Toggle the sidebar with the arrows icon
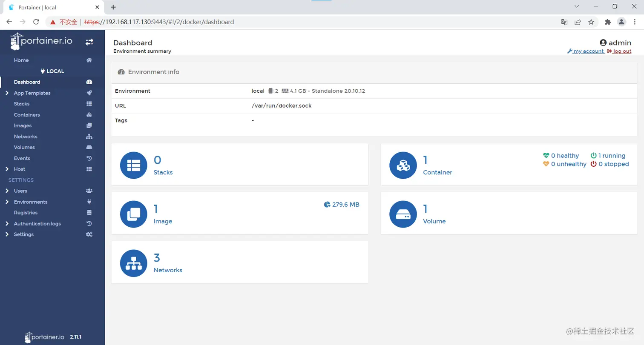The width and height of the screenshot is (644, 345). point(89,42)
